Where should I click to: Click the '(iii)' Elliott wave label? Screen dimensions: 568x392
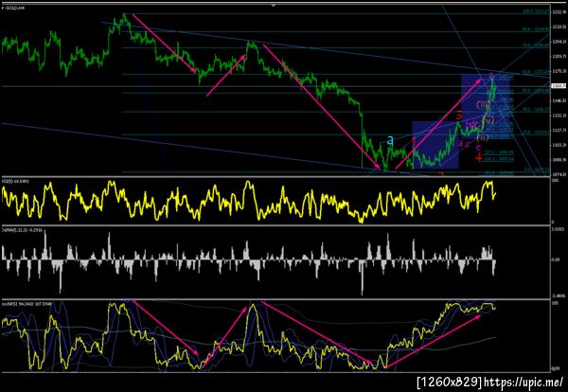pos(483,105)
